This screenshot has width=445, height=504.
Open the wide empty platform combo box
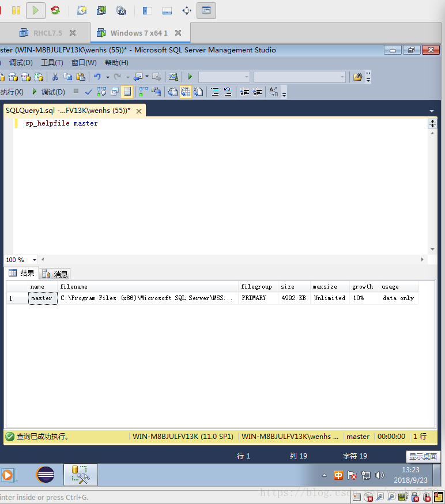pyautogui.click(x=300, y=77)
